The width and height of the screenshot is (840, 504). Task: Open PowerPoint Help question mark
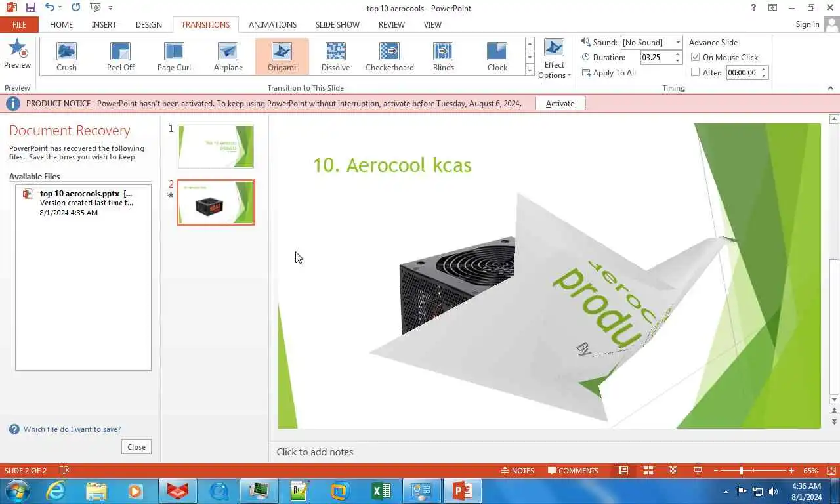coord(753,8)
